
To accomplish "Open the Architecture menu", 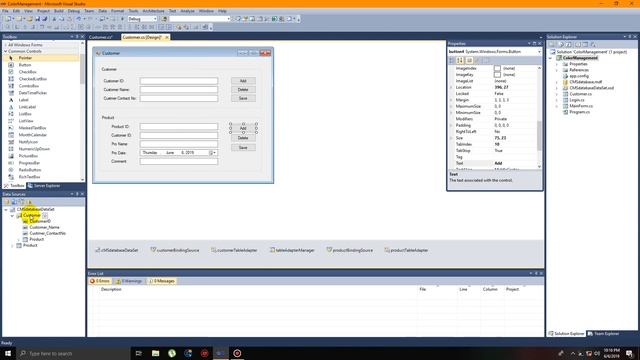I will click(x=153, y=11).
